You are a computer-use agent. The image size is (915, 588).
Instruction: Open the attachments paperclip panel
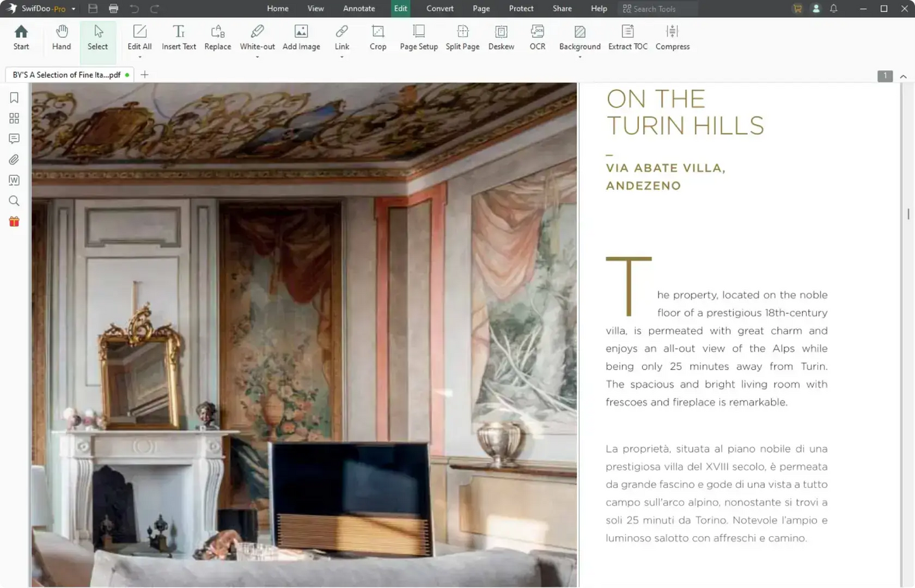(x=14, y=160)
